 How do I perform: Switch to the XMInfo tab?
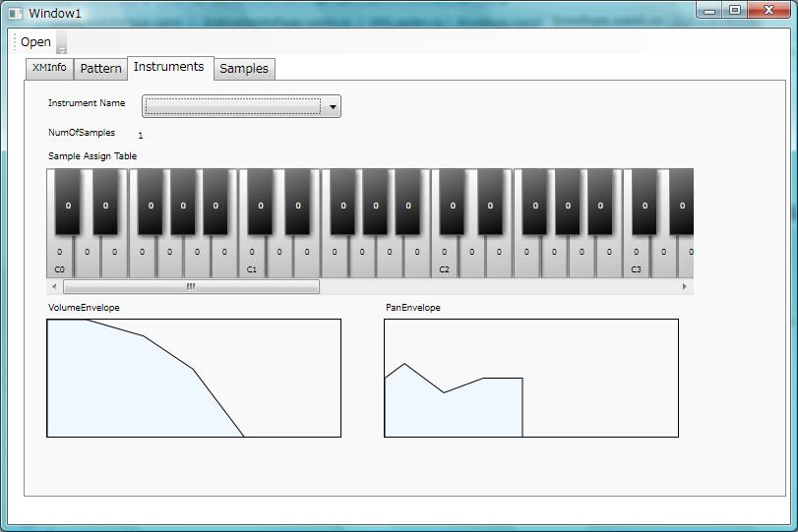pyautogui.click(x=49, y=68)
